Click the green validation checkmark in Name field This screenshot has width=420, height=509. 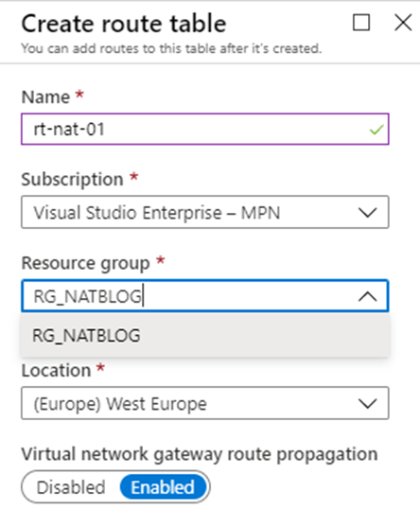click(x=376, y=130)
